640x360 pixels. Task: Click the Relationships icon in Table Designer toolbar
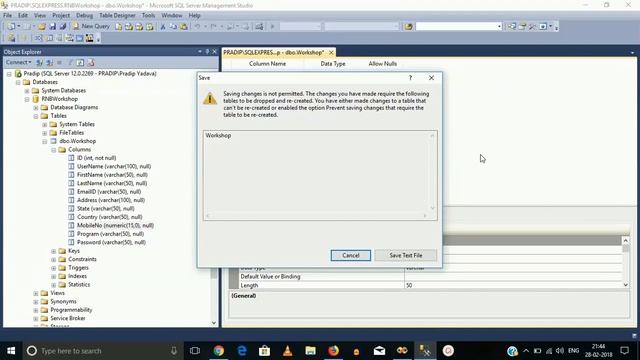[38, 38]
